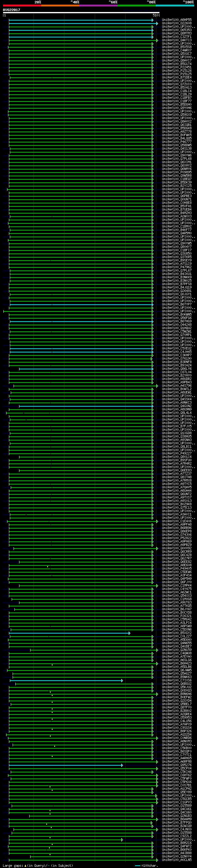
Task: Click the last hit UniRef100_A0CLN5
Action: point(177,860)
